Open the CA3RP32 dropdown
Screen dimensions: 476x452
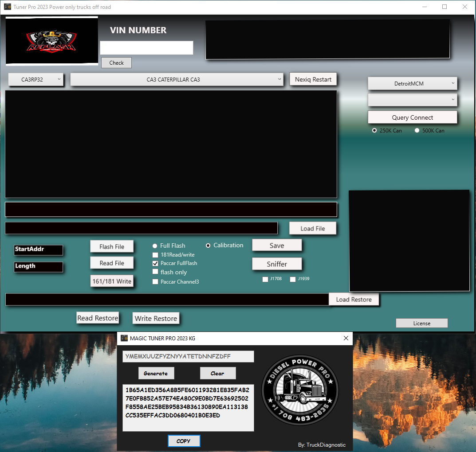(36, 79)
